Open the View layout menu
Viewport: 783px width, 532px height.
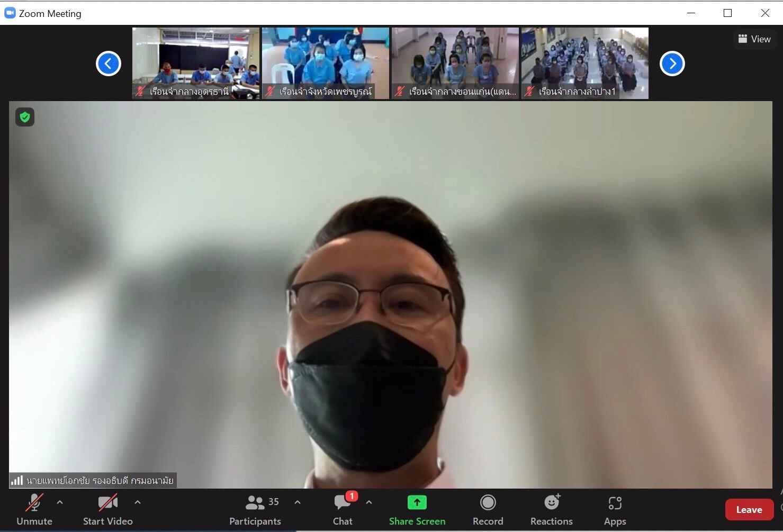point(754,39)
